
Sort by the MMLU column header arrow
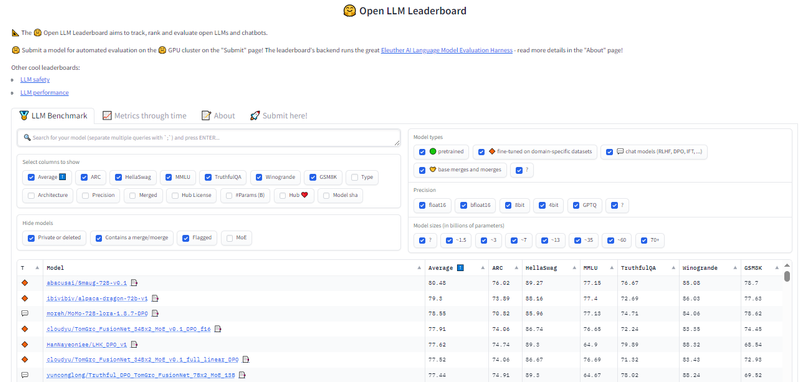point(612,268)
